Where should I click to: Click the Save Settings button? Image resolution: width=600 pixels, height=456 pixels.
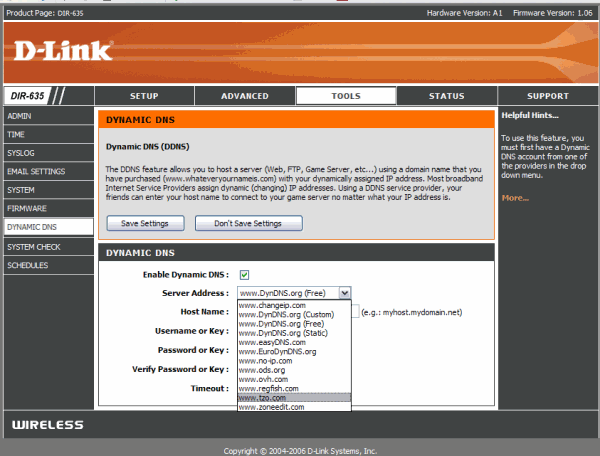[145, 223]
